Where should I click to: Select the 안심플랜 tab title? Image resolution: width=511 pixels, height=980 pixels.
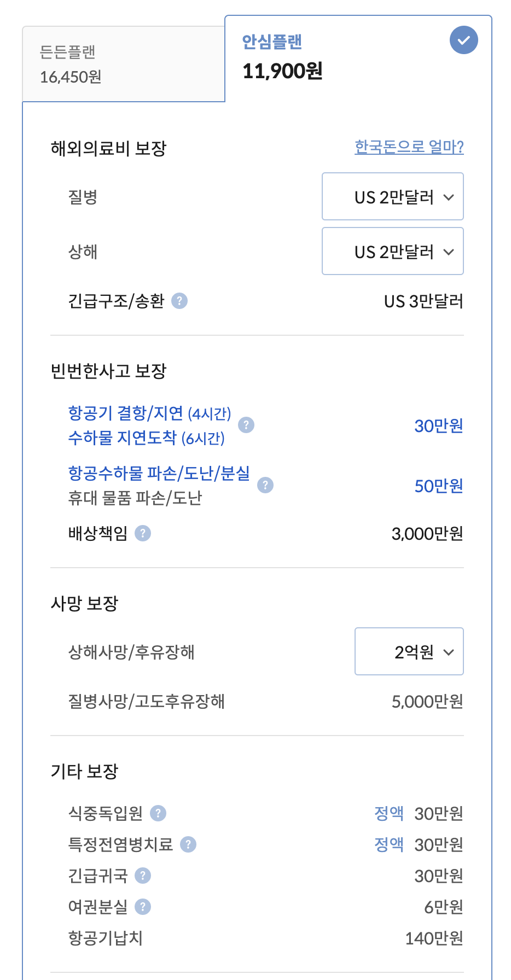pyautogui.click(x=272, y=42)
